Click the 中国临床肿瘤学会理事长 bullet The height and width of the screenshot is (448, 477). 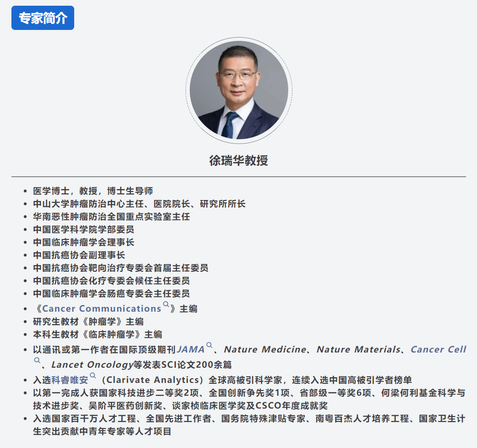[83, 242]
